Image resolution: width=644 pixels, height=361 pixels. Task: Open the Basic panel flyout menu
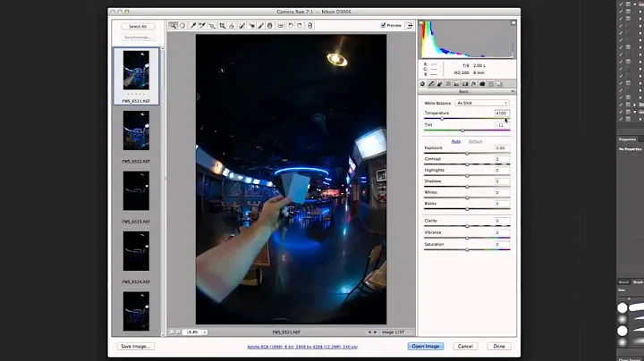pos(513,91)
